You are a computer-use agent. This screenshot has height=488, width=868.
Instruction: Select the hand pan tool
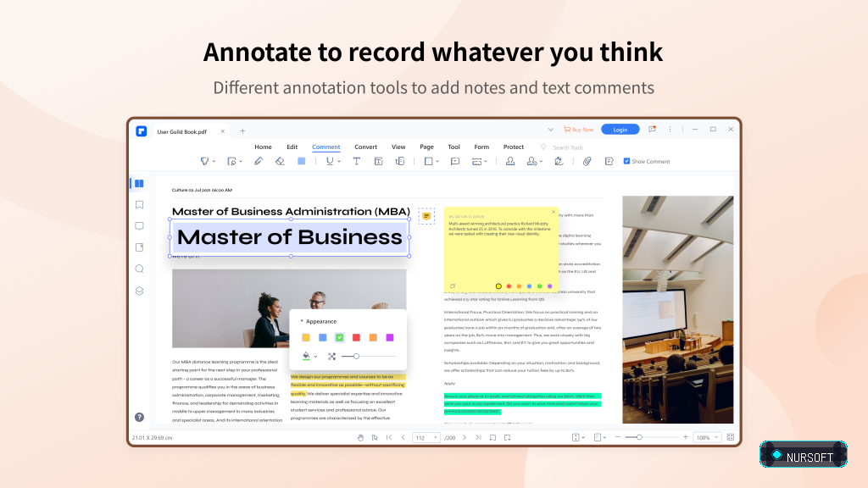[360, 438]
